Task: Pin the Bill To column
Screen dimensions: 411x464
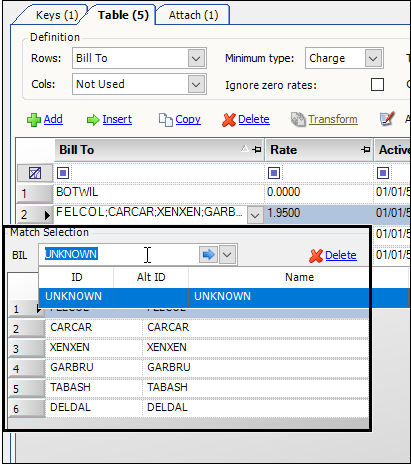Action: [257, 150]
